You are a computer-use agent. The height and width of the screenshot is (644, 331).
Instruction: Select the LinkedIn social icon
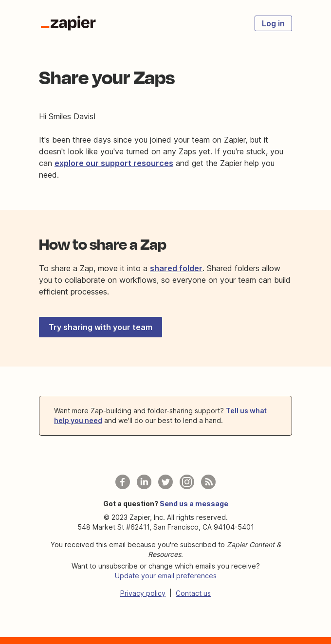(x=144, y=482)
